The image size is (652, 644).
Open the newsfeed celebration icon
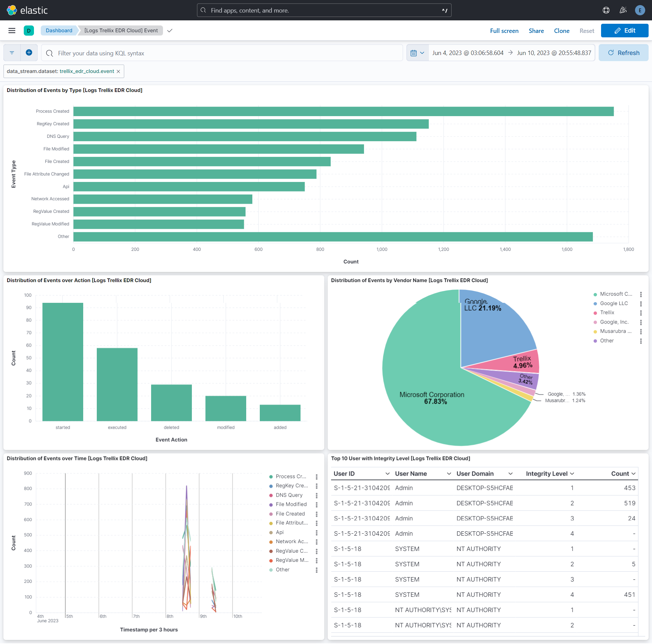[x=623, y=10]
